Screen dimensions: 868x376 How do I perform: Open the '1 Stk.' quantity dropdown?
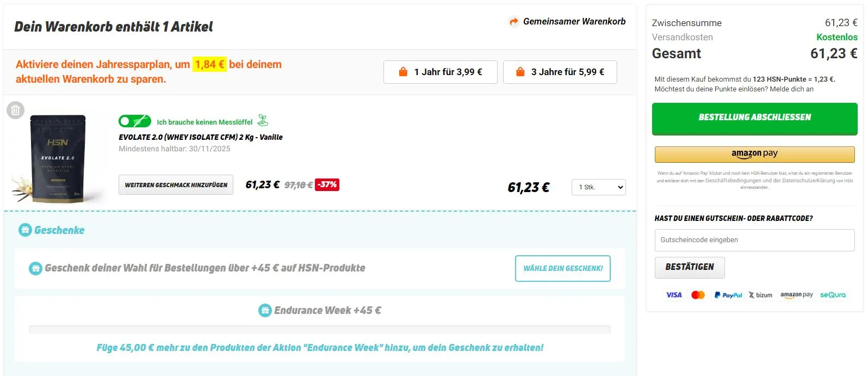(598, 187)
